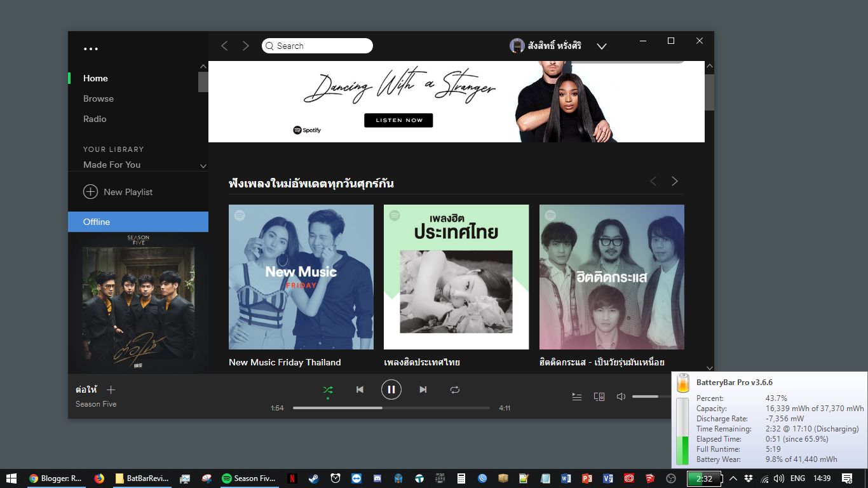Toggle repeat mode
Viewport: 868px width, 488px height.
point(455,390)
